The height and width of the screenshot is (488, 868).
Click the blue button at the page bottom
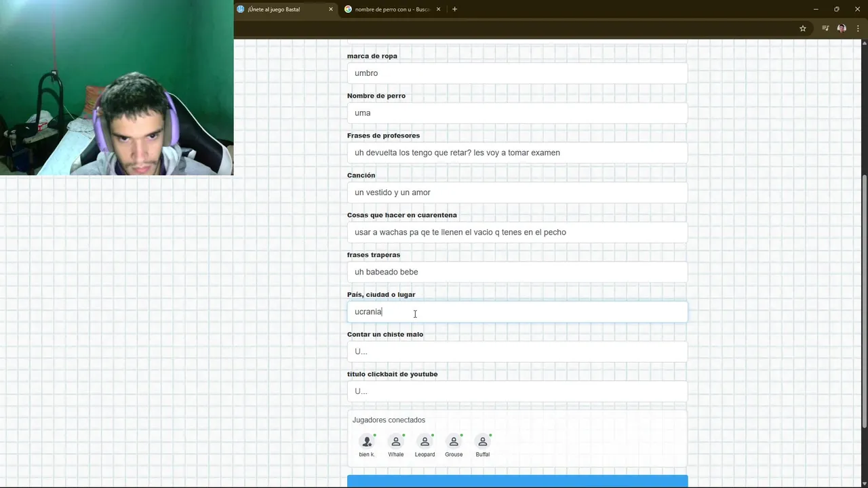click(517, 481)
